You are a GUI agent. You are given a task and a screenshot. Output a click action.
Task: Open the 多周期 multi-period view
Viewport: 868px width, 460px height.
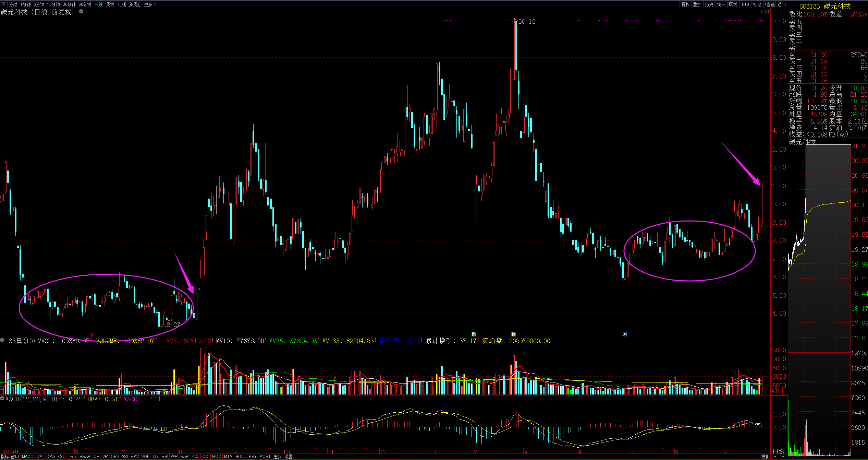click(x=135, y=4)
